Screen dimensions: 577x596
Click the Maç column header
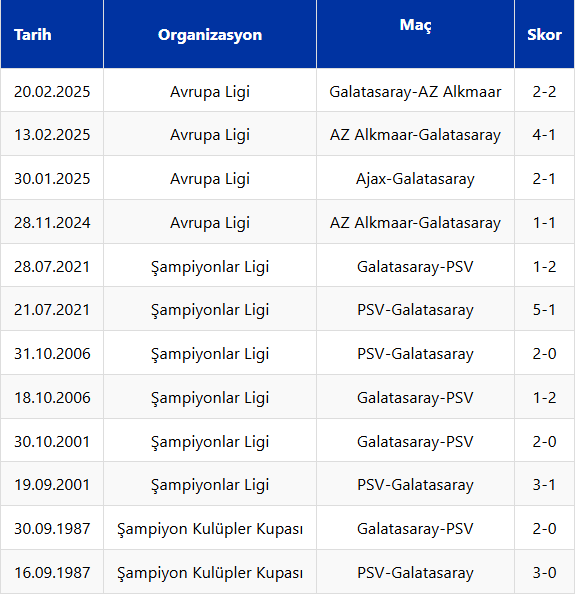415,34
